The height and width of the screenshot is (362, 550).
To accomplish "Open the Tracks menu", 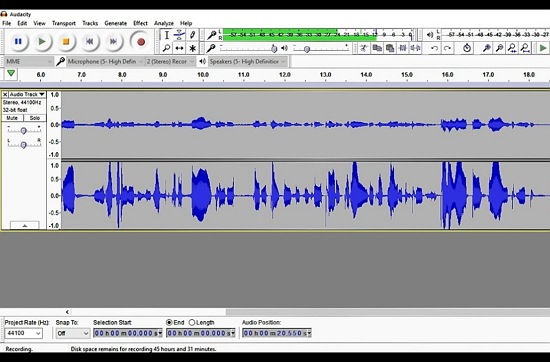I will point(90,23).
